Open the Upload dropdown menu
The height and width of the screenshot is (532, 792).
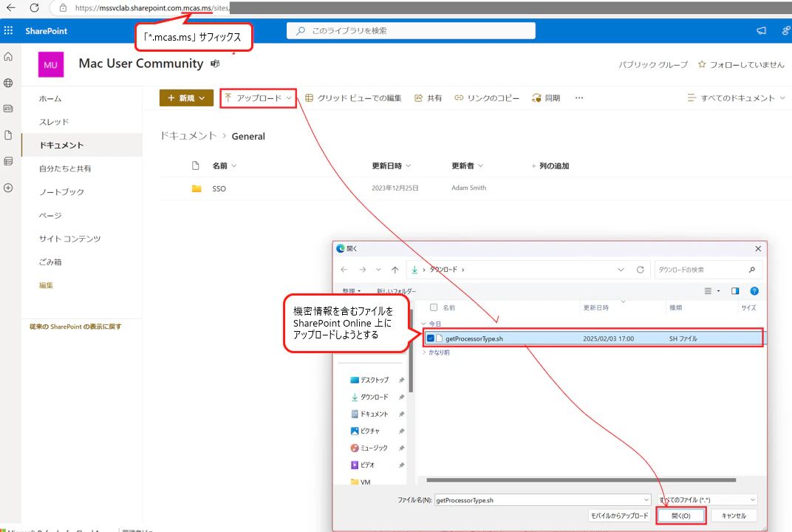[289, 98]
